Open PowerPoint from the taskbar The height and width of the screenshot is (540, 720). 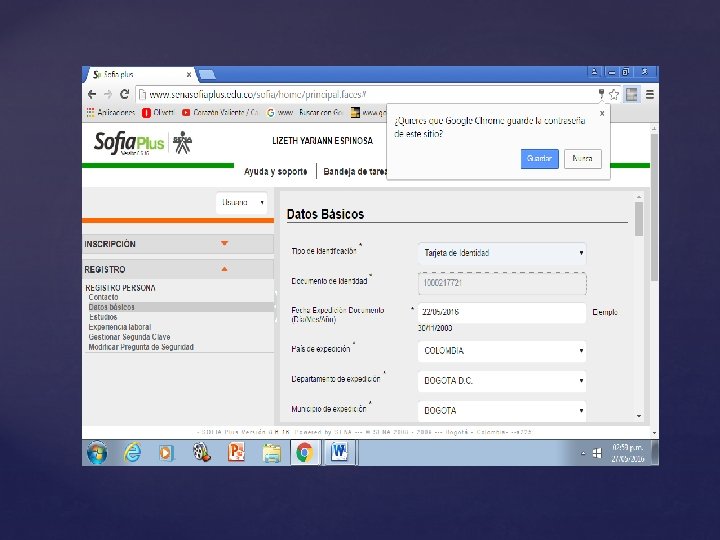pyautogui.click(x=236, y=453)
